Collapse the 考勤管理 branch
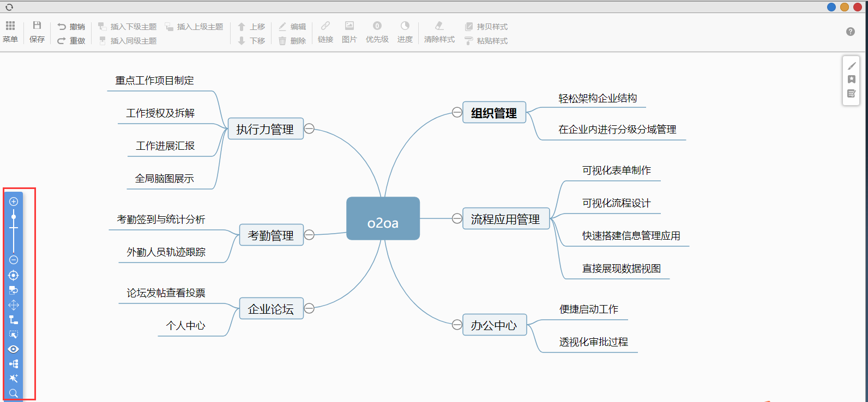This screenshot has width=868, height=402. (x=309, y=235)
